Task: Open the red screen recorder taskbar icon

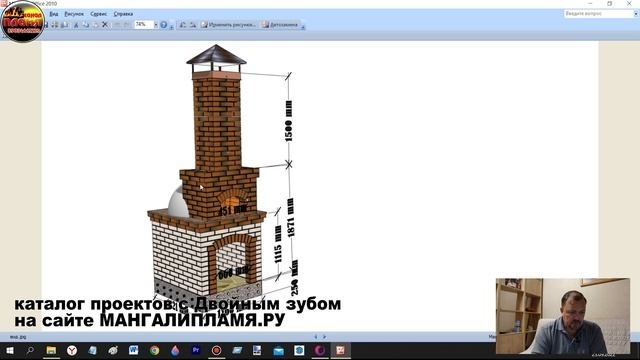Action: 216,351
